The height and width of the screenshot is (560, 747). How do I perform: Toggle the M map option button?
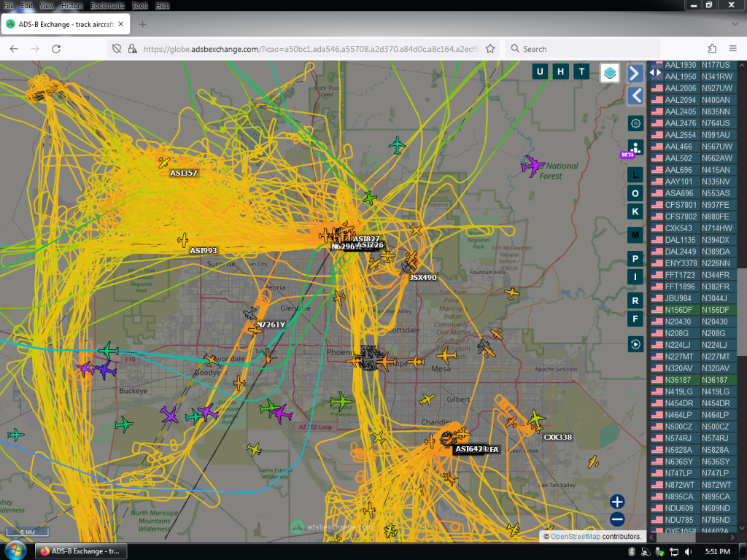(635, 235)
